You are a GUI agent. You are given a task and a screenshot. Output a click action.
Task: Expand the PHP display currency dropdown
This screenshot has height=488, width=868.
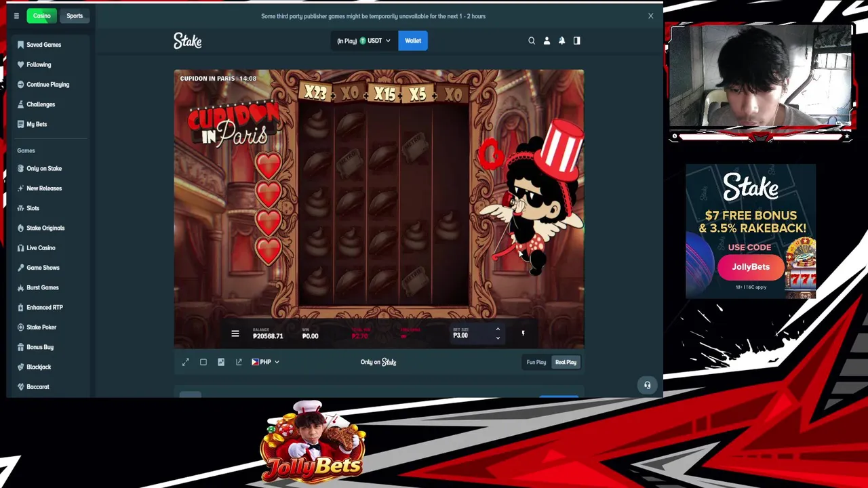pos(265,362)
